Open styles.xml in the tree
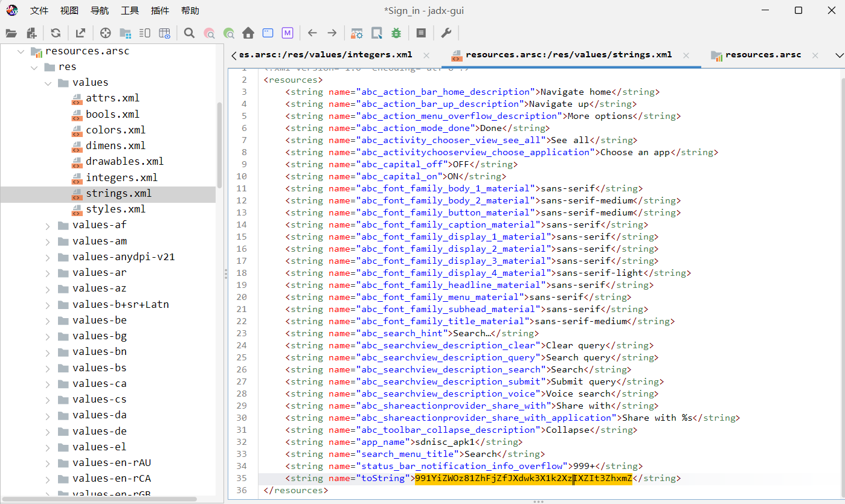Image resolution: width=845 pixels, height=504 pixels. 115,209
